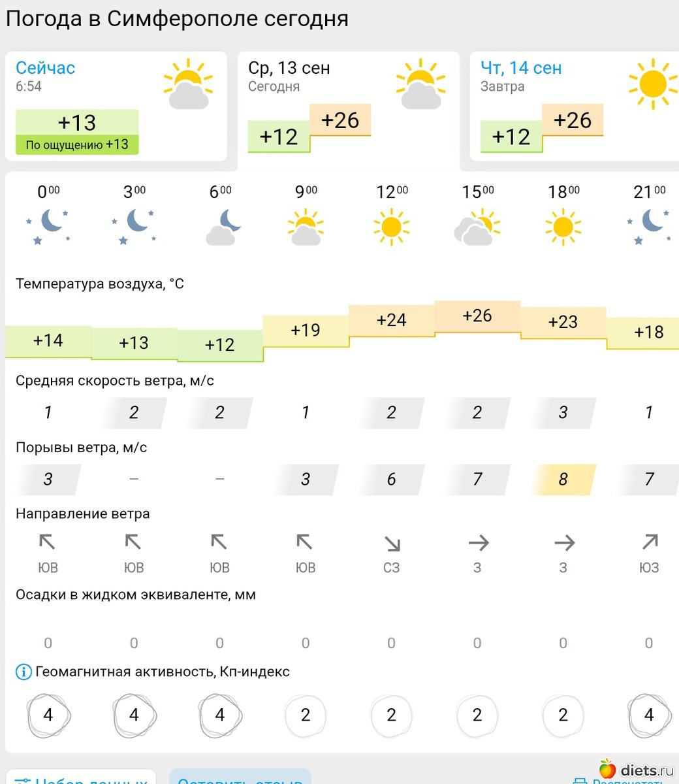This screenshot has width=679, height=784.
Task: Click the sun icon on tomorrow's card
Action: pos(653,84)
